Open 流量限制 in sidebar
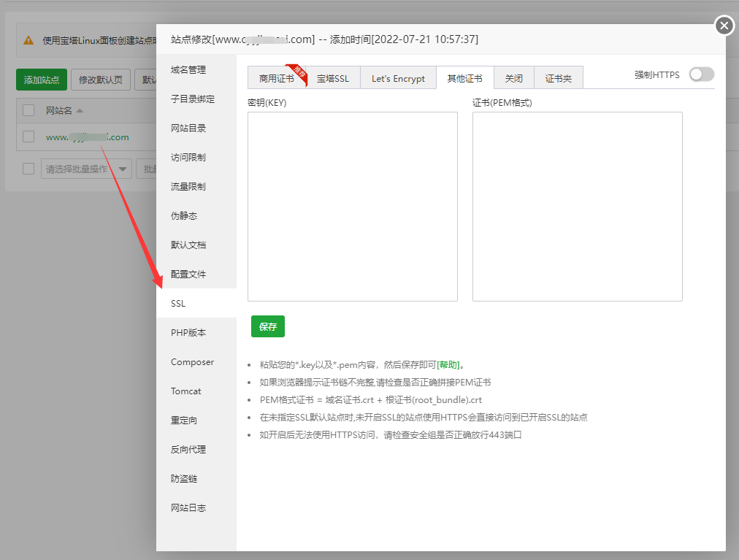The height and width of the screenshot is (560, 739). tap(196, 187)
